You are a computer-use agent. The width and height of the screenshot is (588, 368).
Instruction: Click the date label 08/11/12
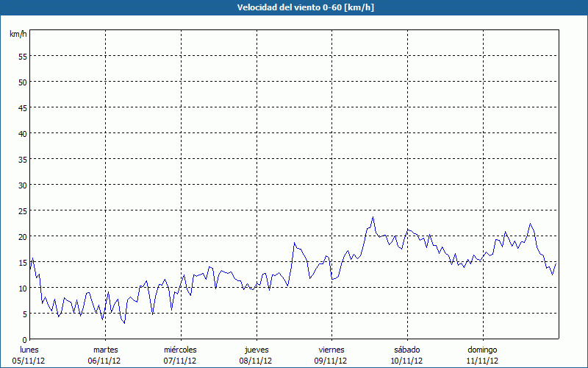256,361
